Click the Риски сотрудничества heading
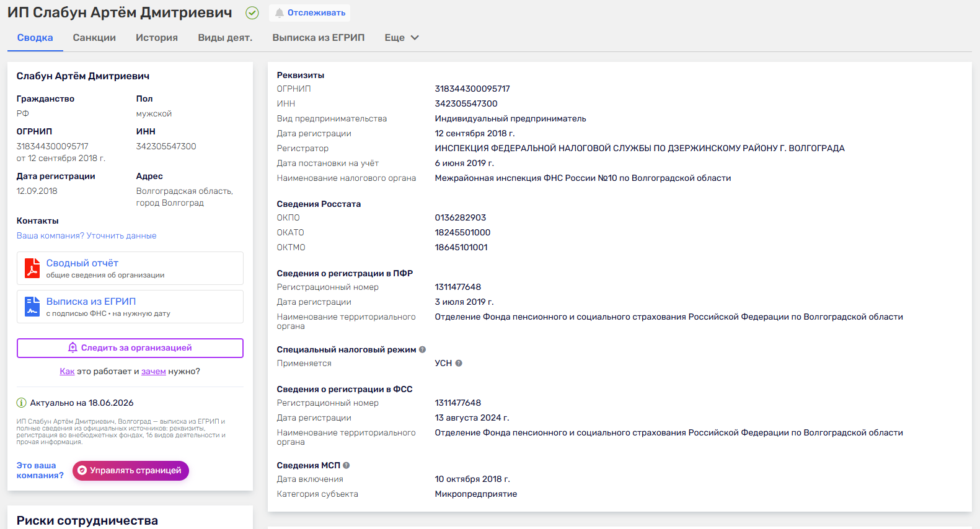 pos(87,520)
